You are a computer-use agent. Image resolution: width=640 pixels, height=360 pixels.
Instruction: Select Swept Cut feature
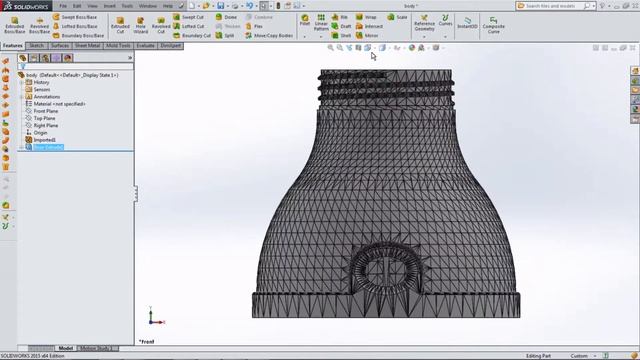coord(188,17)
